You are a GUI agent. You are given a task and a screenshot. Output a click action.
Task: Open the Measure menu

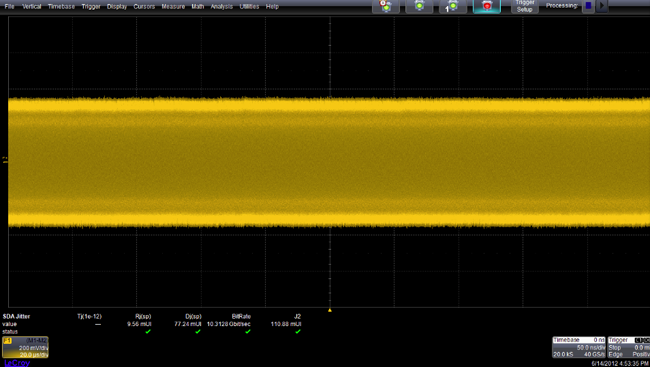(x=173, y=7)
